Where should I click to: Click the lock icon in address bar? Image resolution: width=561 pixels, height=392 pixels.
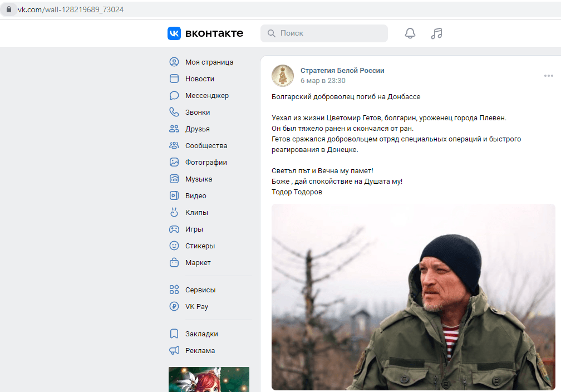(x=9, y=9)
